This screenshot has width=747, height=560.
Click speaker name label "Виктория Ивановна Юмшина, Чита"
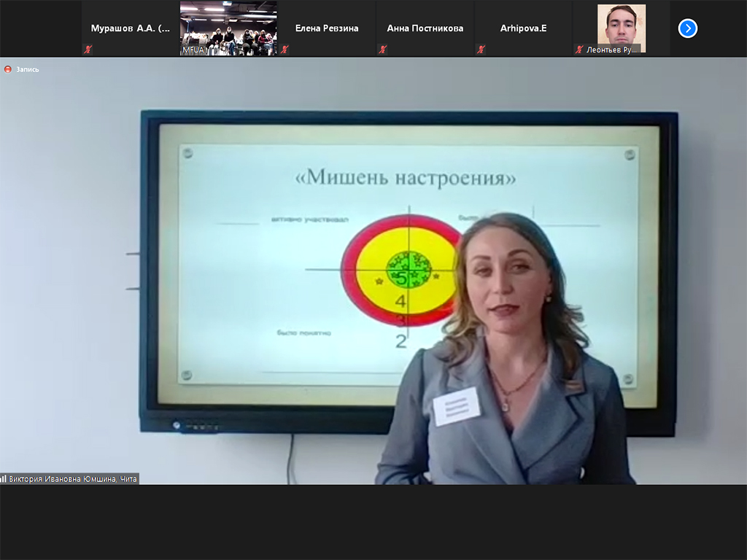(x=73, y=478)
